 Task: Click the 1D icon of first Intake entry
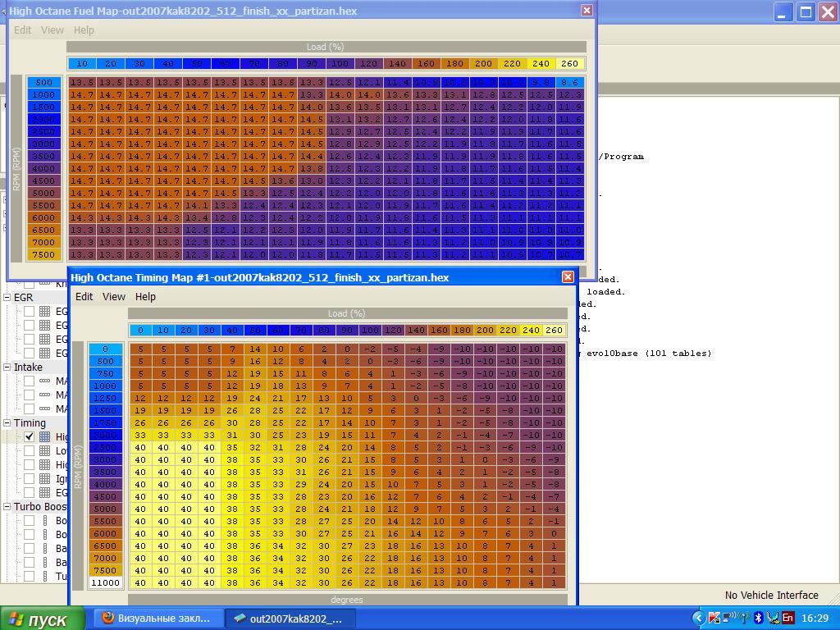pyautogui.click(x=45, y=381)
